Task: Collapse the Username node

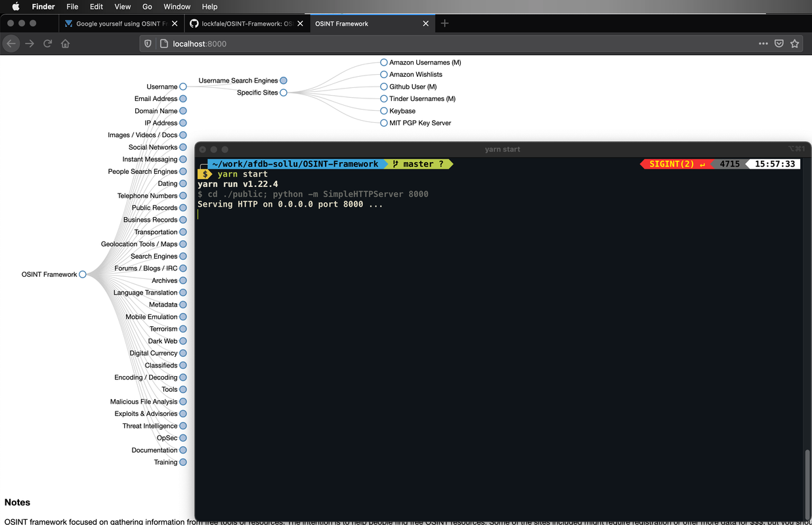Action: pyautogui.click(x=183, y=87)
